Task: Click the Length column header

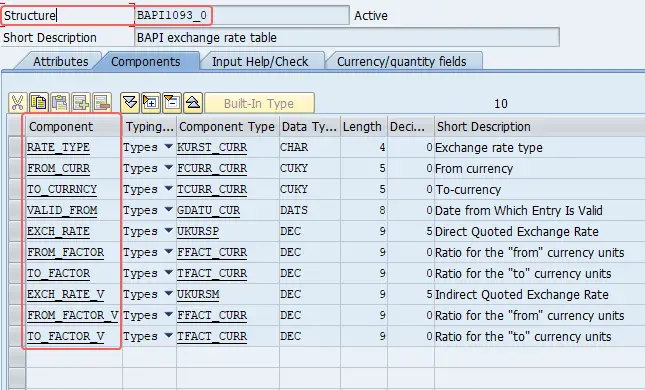Action: tap(364, 127)
